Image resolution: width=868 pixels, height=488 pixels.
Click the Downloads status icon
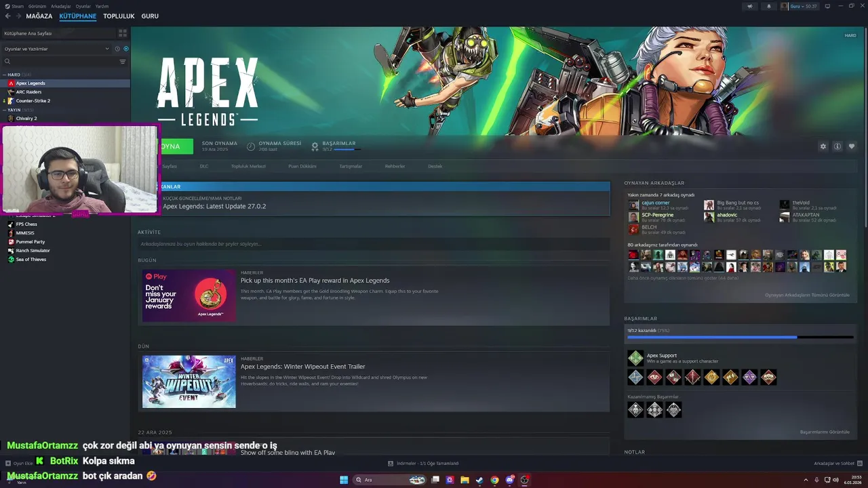pos(391,464)
